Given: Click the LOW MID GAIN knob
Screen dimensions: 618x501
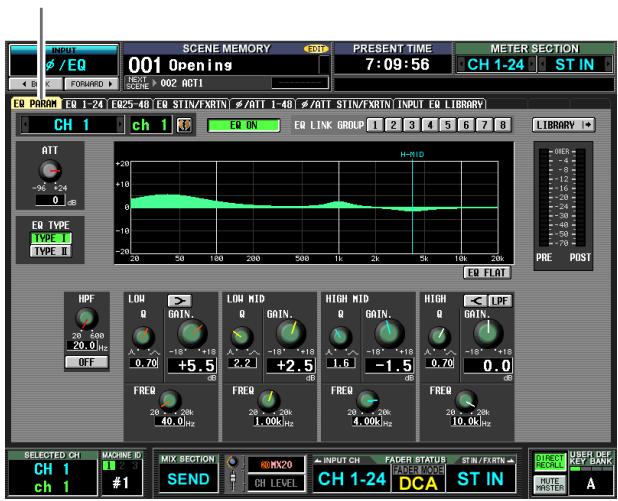Looking at the screenshot, I should 291,333.
